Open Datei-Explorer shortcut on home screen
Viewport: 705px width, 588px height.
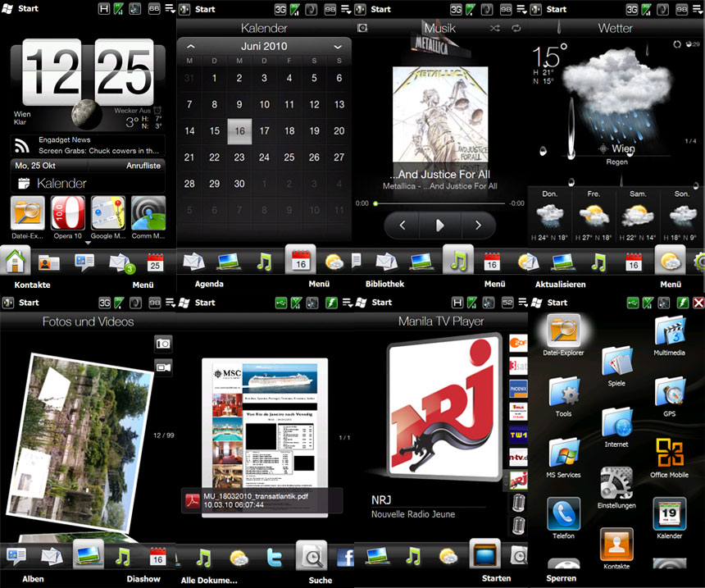click(x=27, y=213)
